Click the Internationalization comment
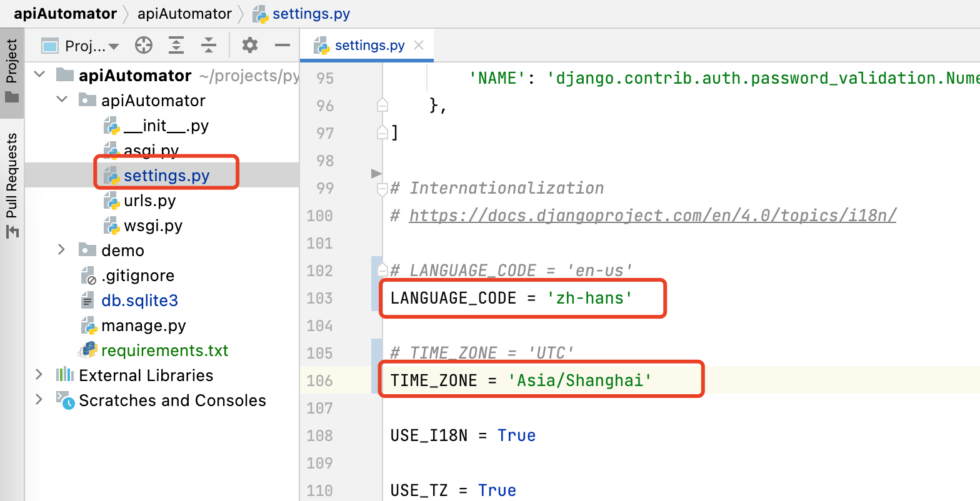This screenshot has height=501, width=980. click(497, 188)
